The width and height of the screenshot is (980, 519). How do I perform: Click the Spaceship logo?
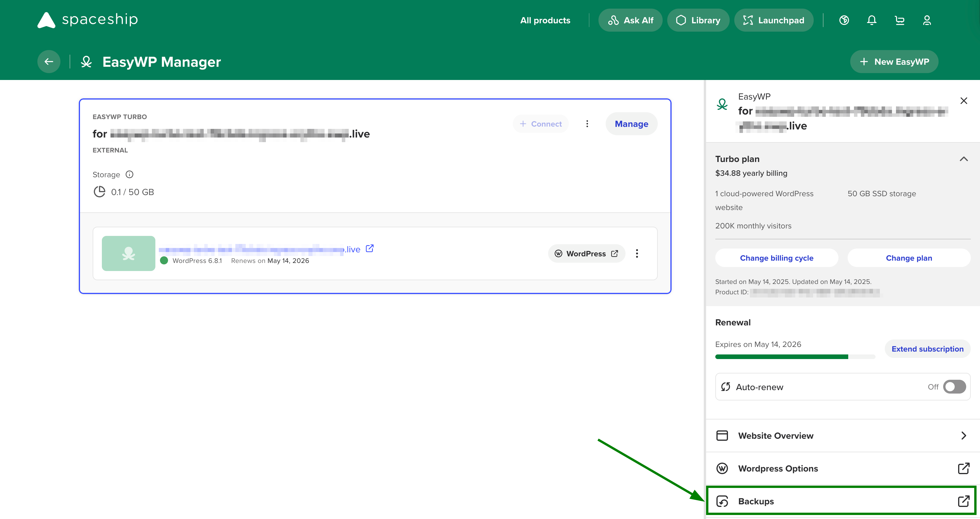(x=88, y=20)
